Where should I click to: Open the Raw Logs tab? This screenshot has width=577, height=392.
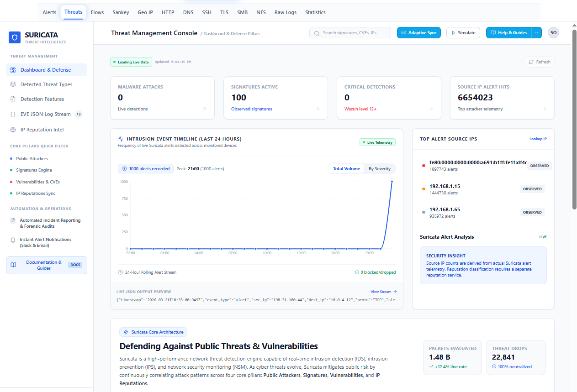pos(286,12)
